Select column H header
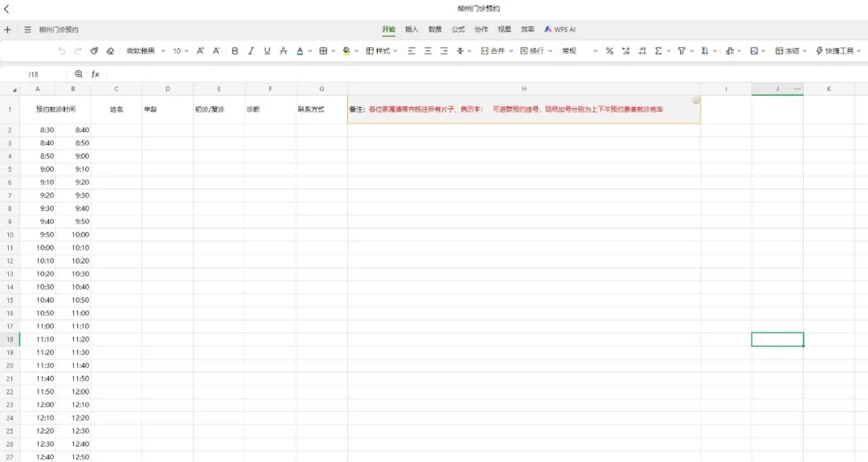Image resolution: width=868 pixels, height=462 pixels. 524,88
